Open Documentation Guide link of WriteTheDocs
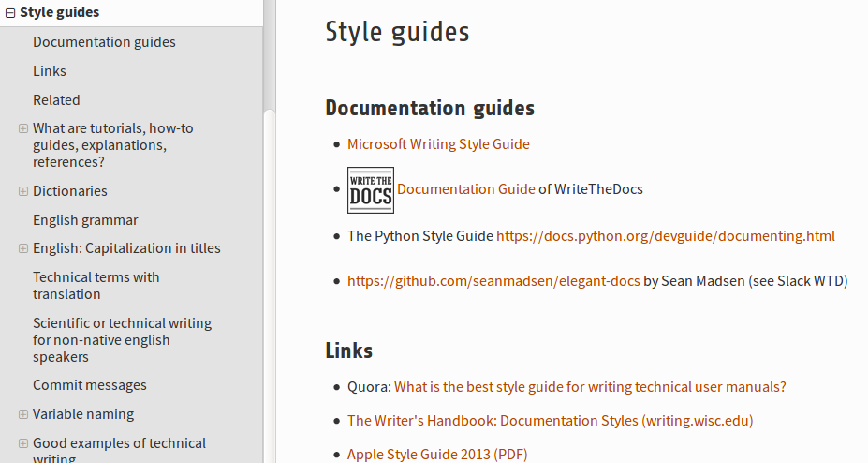The width and height of the screenshot is (868, 463). point(466,189)
